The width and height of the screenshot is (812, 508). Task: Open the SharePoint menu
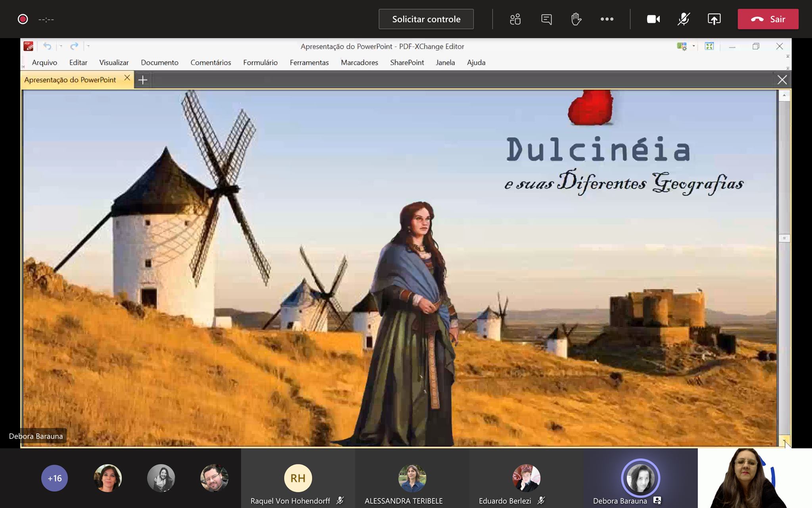point(407,62)
